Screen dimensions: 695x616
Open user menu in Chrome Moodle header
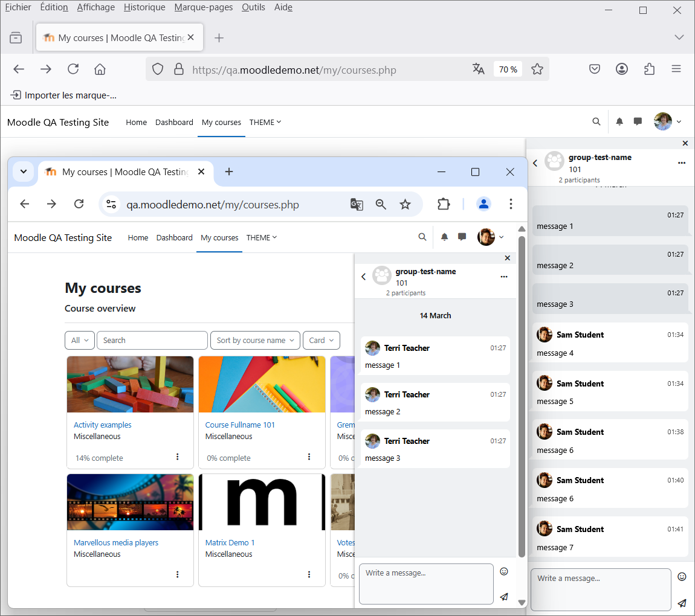click(491, 237)
